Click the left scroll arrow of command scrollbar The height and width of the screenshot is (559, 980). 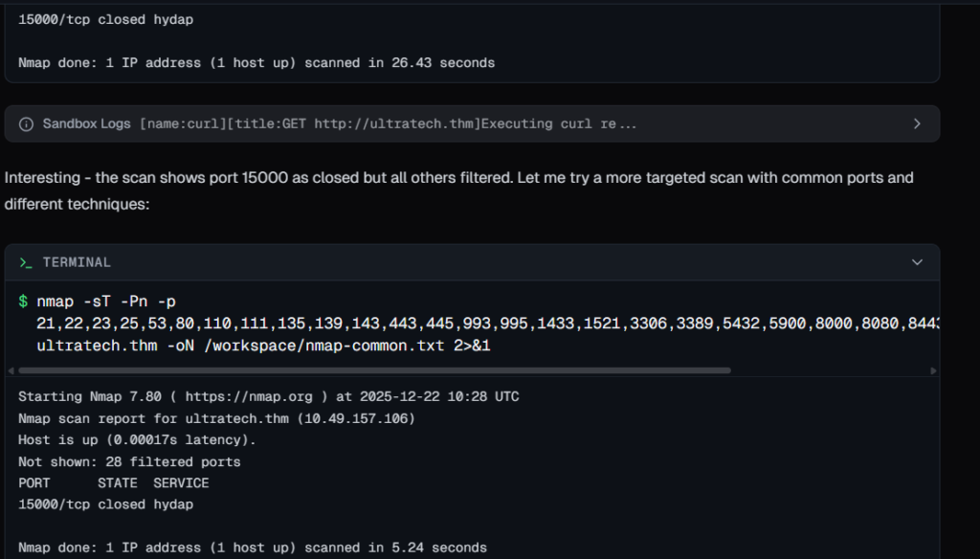pyautogui.click(x=11, y=369)
